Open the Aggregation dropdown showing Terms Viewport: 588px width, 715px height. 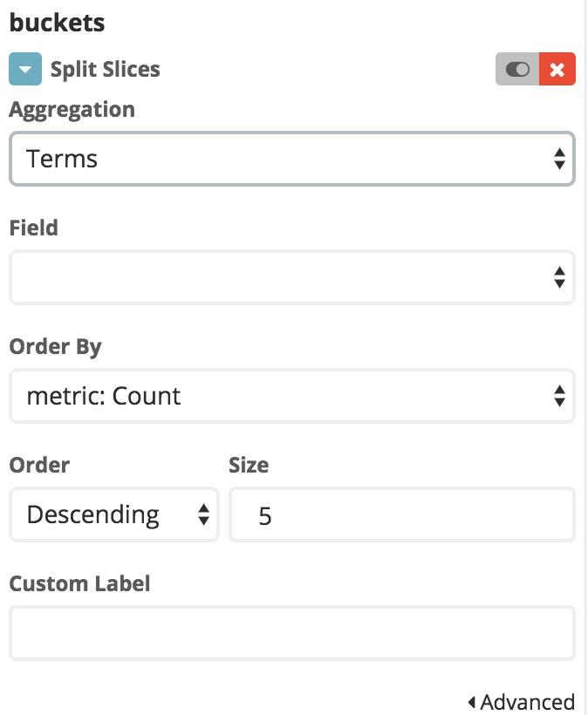[291, 159]
